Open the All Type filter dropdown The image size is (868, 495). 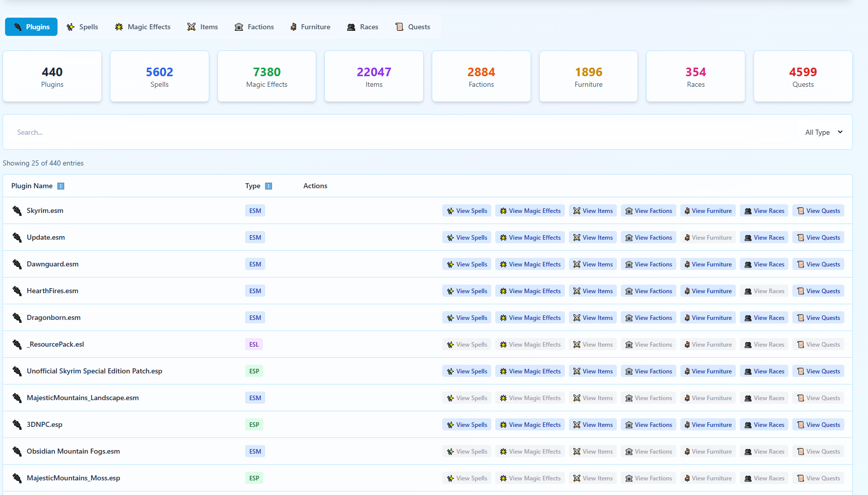(823, 132)
